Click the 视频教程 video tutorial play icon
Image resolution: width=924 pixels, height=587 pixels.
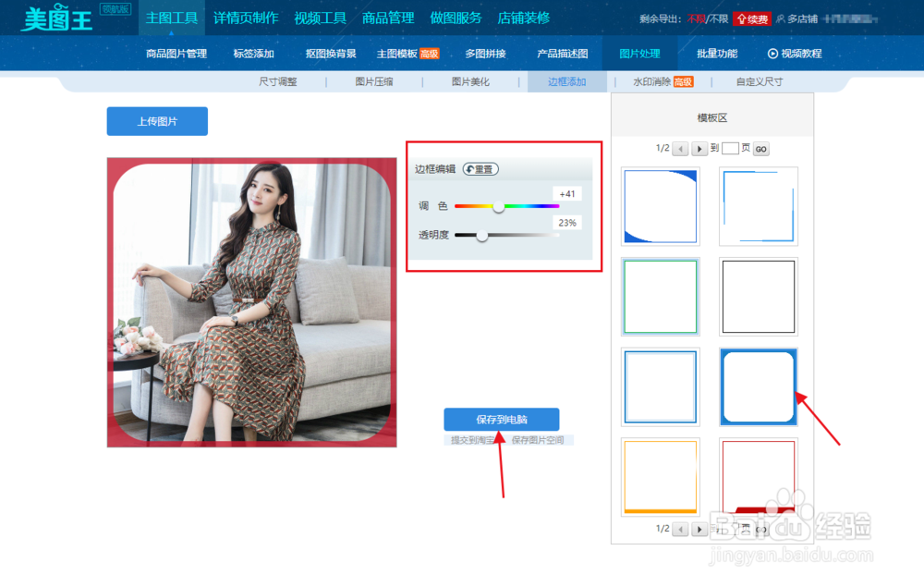pyautogui.click(x=774, y=53)
